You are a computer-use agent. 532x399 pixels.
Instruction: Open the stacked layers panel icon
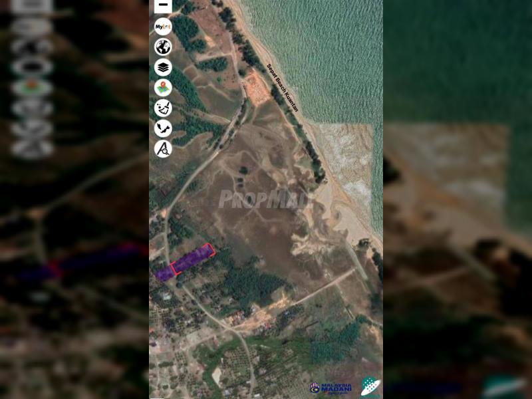click(163, 67)
